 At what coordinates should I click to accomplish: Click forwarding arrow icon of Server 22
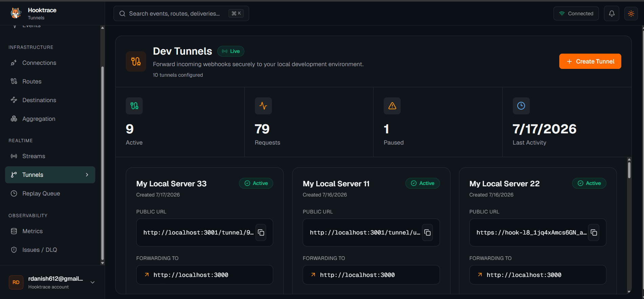pos(480,275)
